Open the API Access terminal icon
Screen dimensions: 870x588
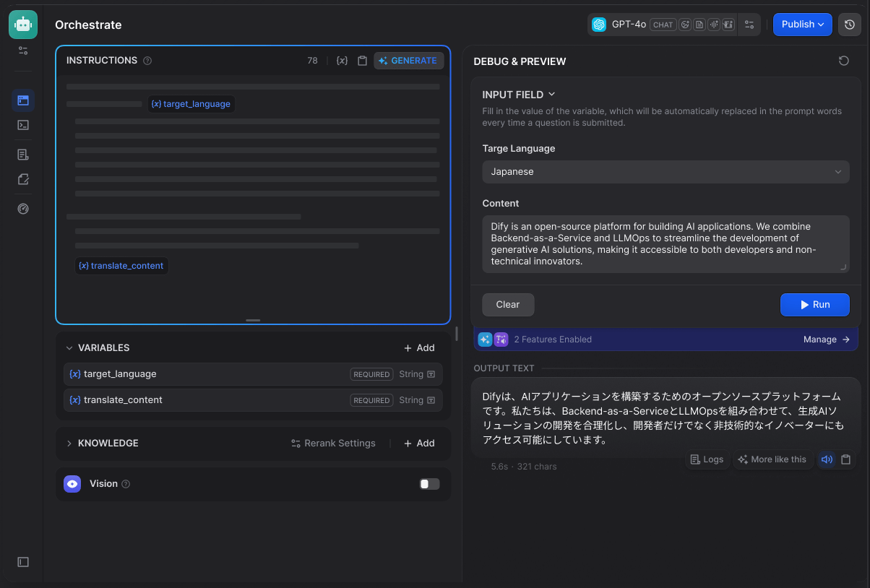point(23,125)
